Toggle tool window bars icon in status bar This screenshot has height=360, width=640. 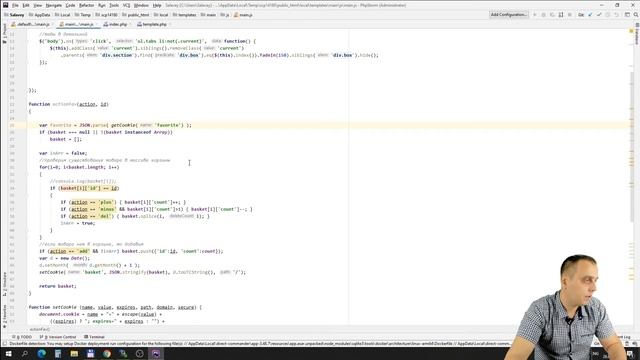coord(4,344)
